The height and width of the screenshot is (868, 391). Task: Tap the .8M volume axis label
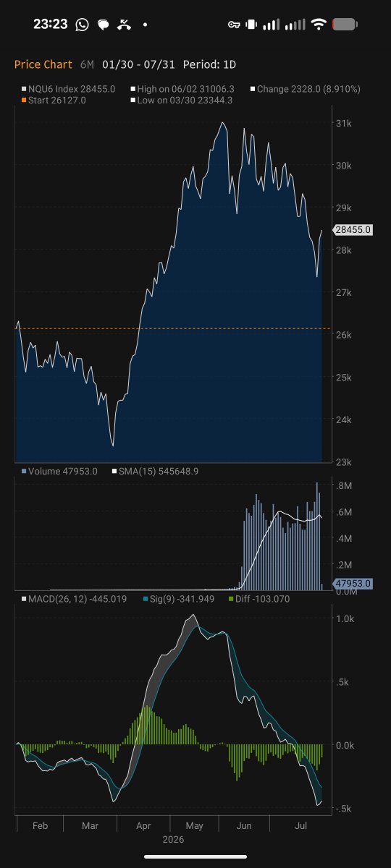344,485
